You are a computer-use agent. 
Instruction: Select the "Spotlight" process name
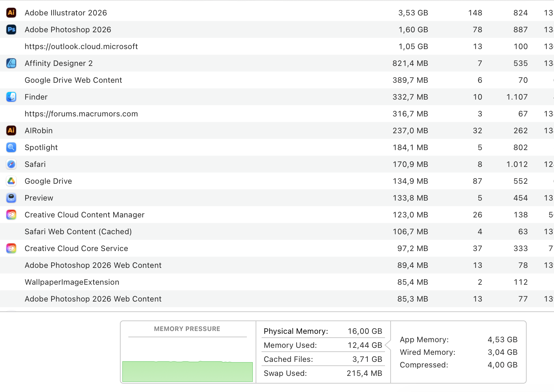pyautogui.click(x=41, y=147)
